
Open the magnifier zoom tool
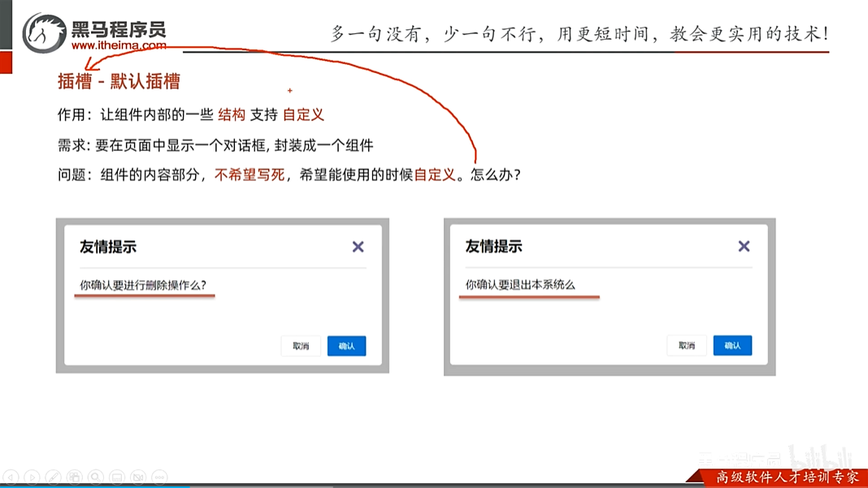pos(97,477)
